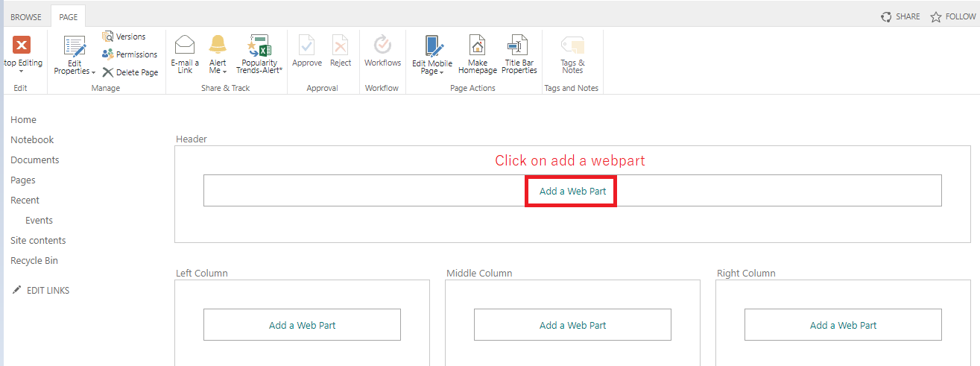The width and height of the screenshot is (980, 366).
Task: Click the Stop Editing icon
Action: 22,45
